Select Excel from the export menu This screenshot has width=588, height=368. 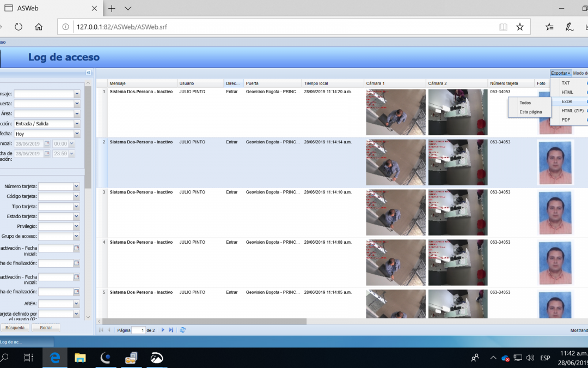[567, 101]
